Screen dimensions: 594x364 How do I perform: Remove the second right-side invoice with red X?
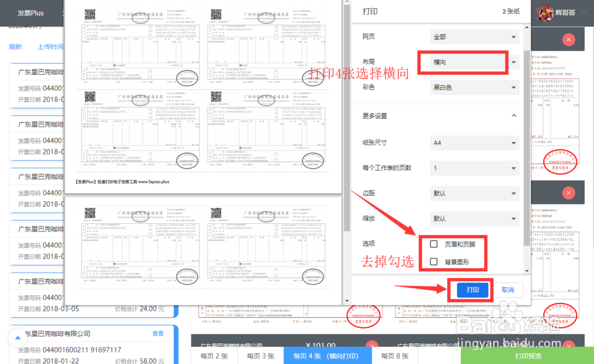tap(568, 193)
